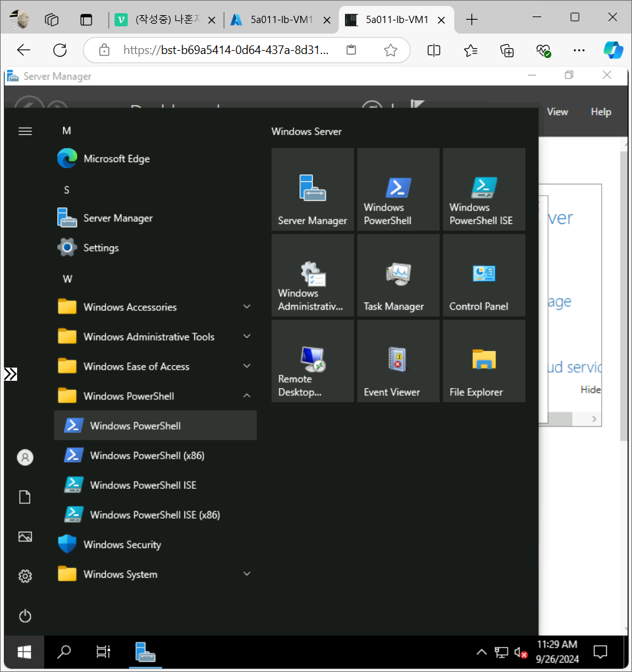632x672 pixels.
Task: Refresh the browser page
Action: pyautogui.click(x=60, y=51)
